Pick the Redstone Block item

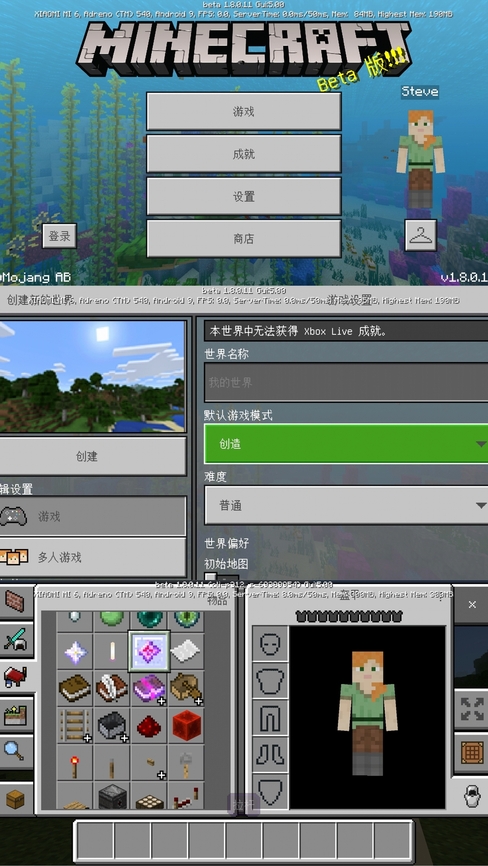(185, 726)
